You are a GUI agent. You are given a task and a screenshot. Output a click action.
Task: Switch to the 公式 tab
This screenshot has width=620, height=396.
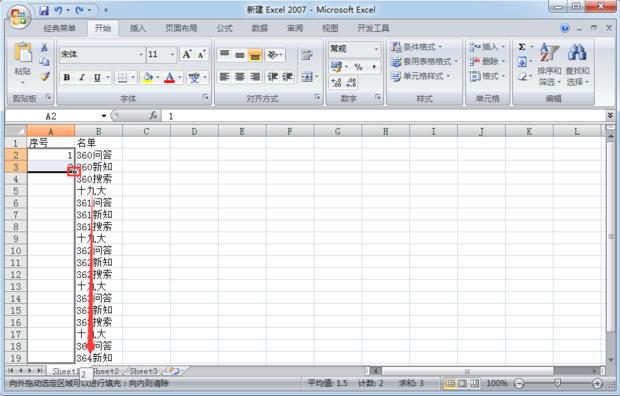point(224,28)
